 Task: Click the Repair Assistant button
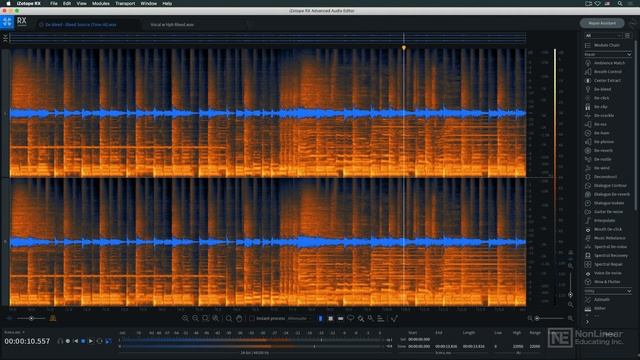click(602, 23)
